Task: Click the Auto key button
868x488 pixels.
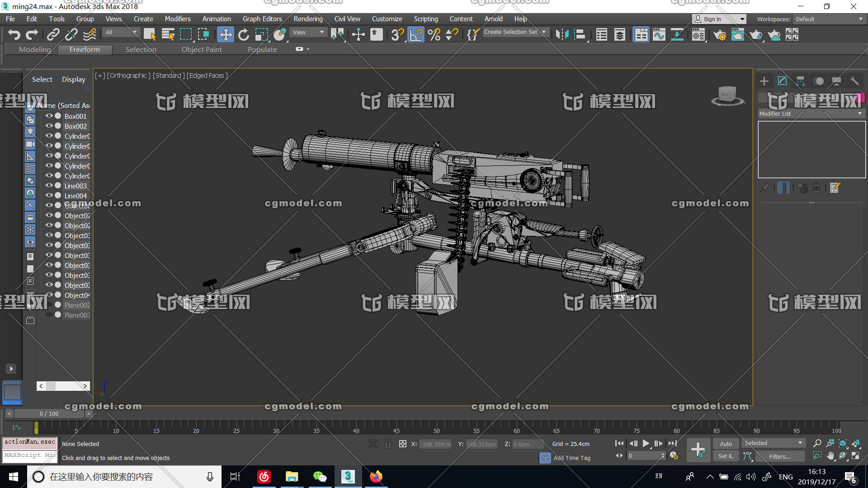Action: pos(726,444)
